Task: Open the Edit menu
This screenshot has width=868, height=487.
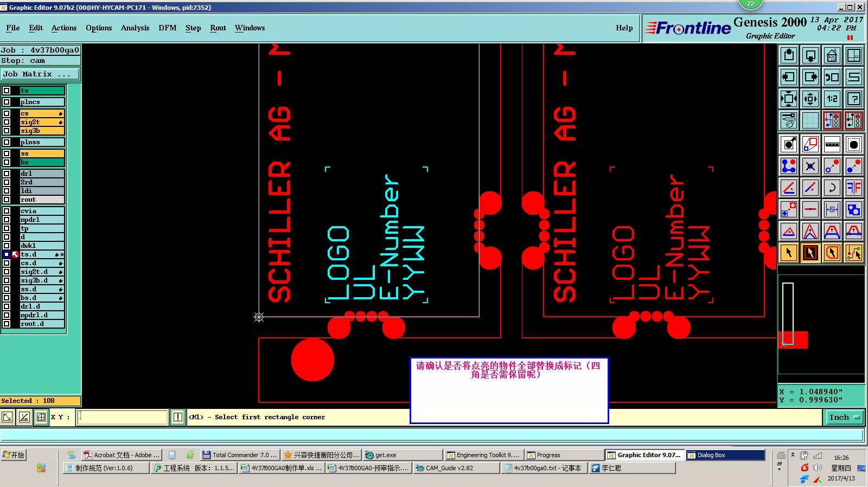Action: click(36, 28)
